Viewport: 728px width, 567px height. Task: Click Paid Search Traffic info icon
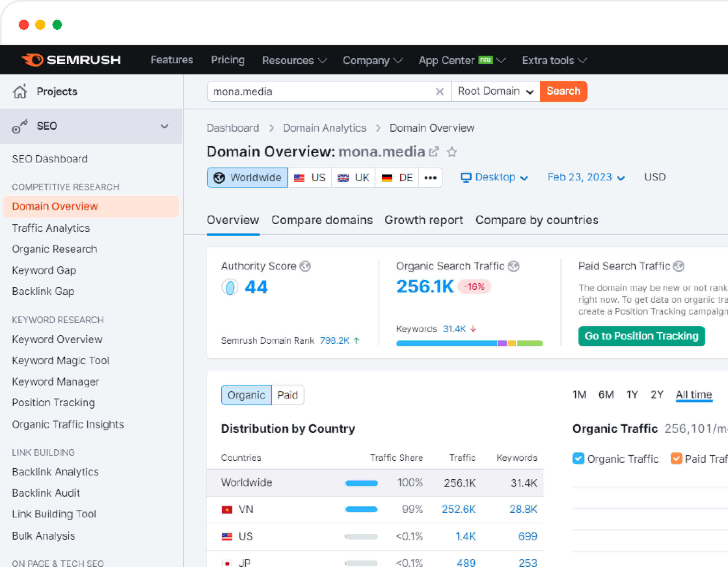pos(679,266)
